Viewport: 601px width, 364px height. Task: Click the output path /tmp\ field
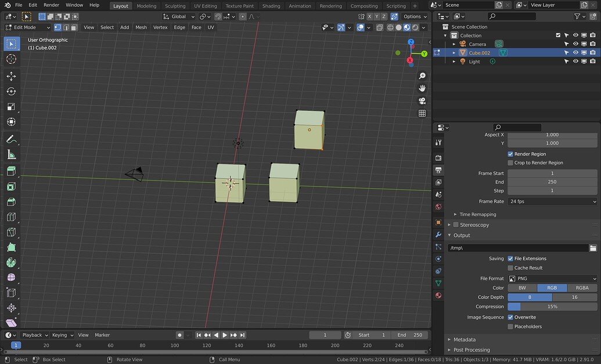coord(518,248)
